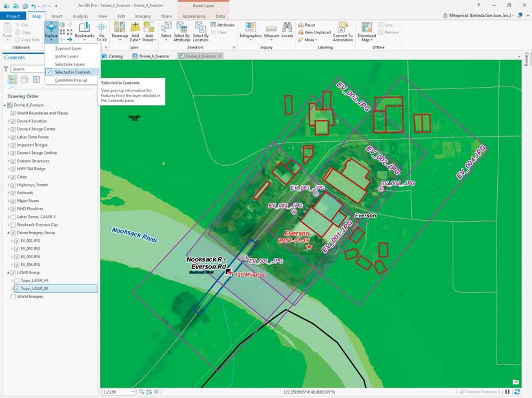Pause drawing with status bar pause icon
The height and width of the screenshot is (398, 532).
[507, 392]
